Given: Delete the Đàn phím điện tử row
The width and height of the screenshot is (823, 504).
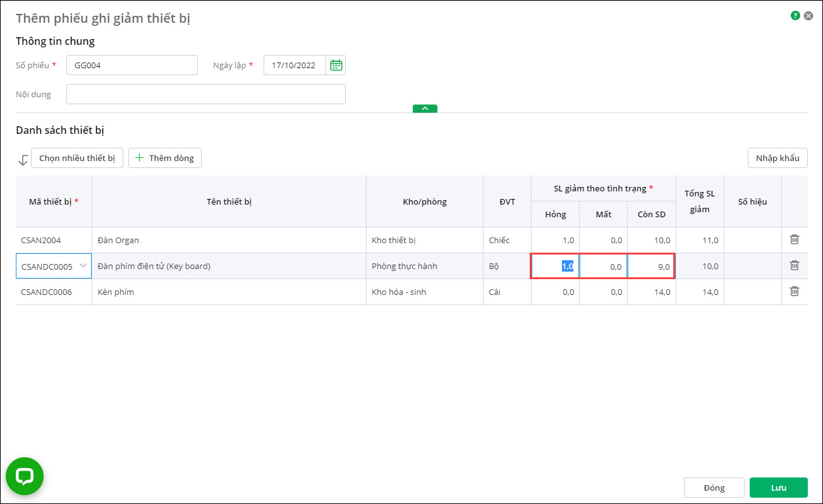Looking at the screenshot, I should 795,265.
